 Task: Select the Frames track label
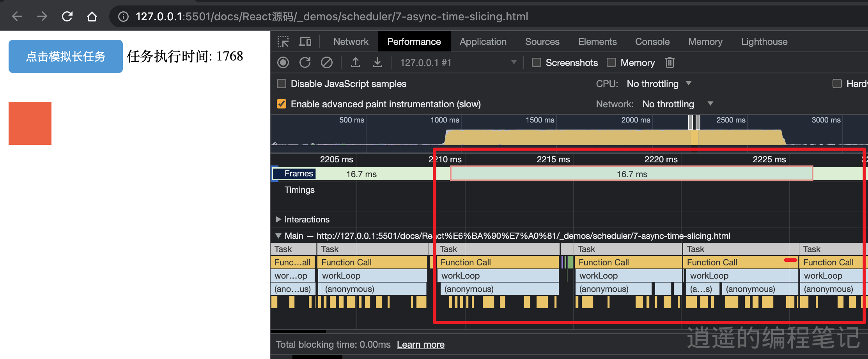pos(299,174)
